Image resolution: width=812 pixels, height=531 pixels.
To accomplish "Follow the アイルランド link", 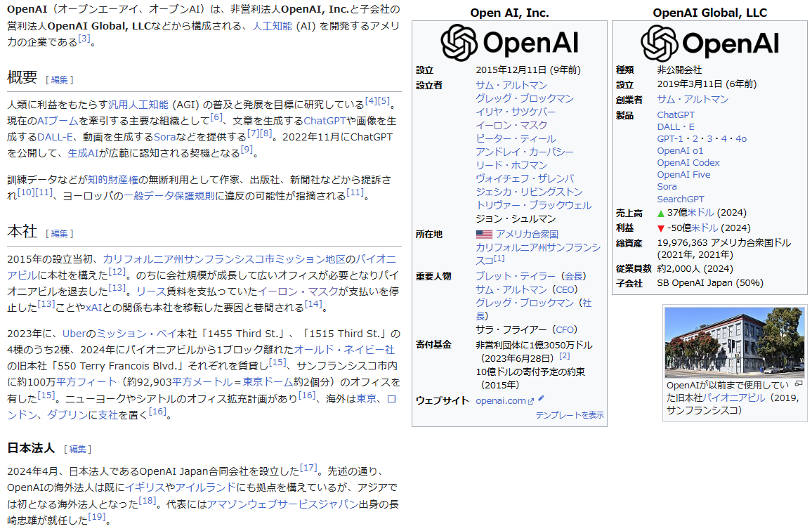I will click(x=205, y=487).
